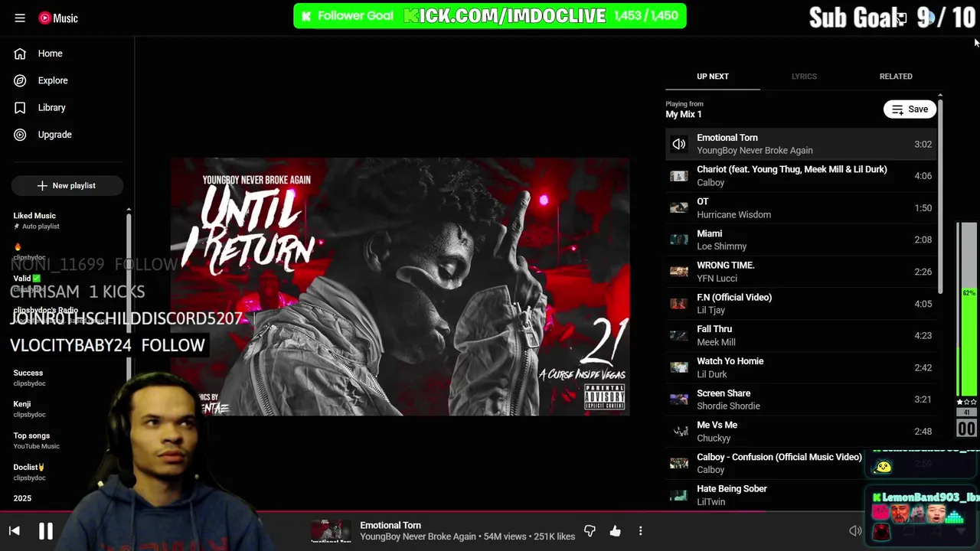980x551 pixels.
Task: Play Screen Share by Shordie Shordie
Action: coord(800,399)
